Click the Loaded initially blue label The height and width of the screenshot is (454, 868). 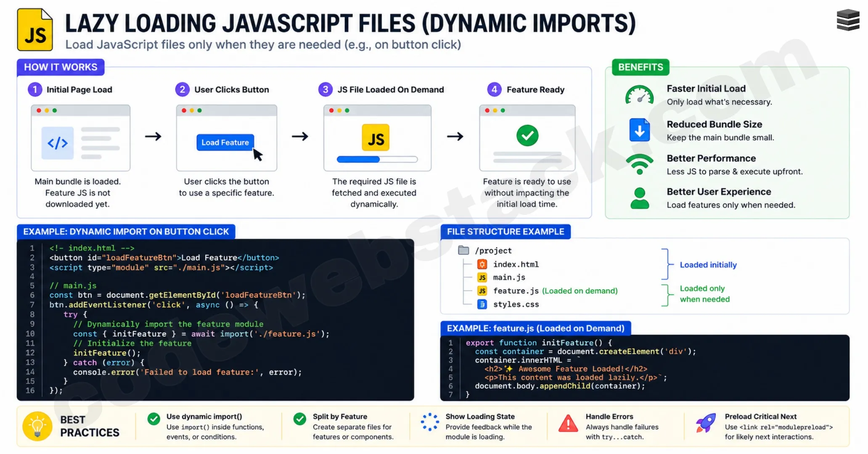(x=708, y=265)
